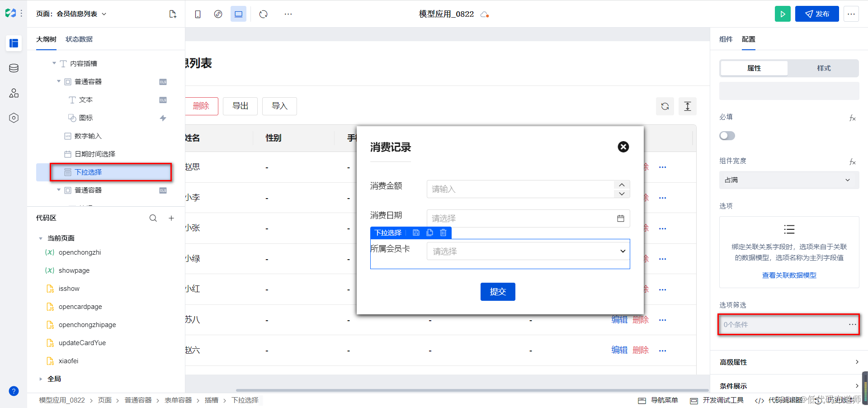Search in the 代码区 panel

coord(153,218)
